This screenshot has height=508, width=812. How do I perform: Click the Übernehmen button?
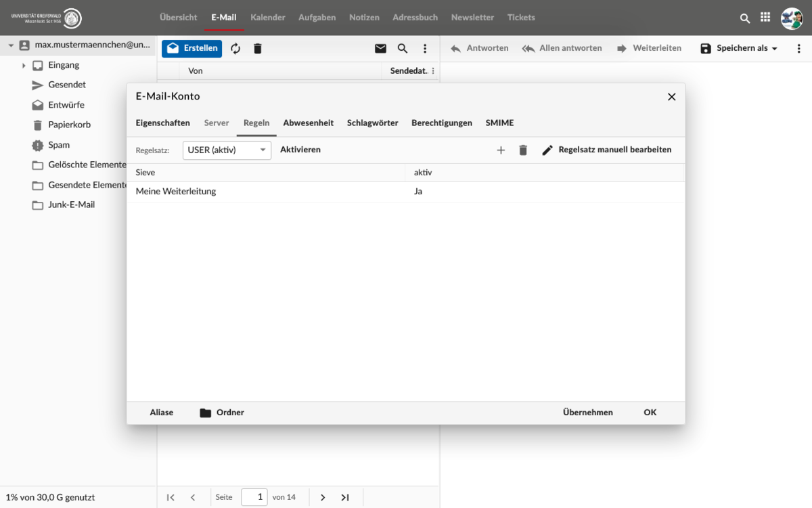(587, 412)
